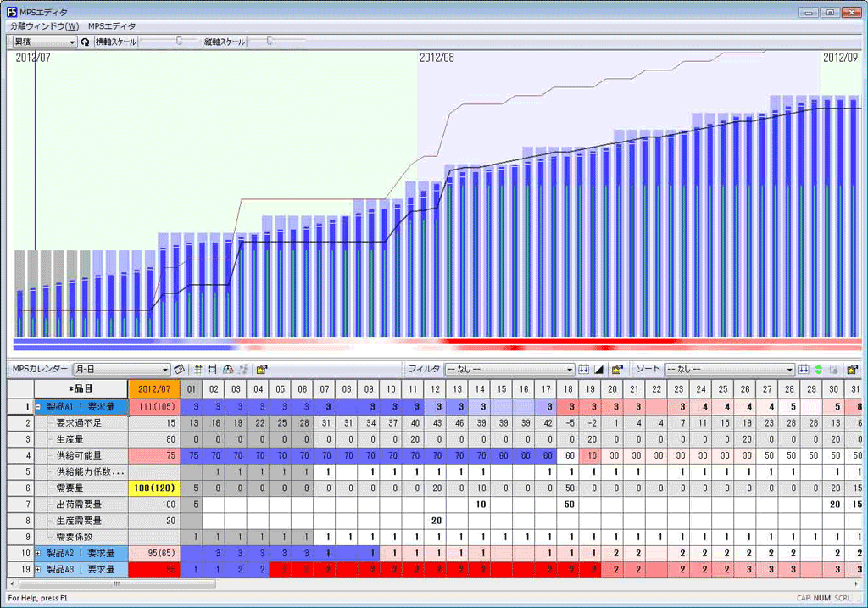Image resolution: width=868 pixels, height=608 pixels.
Task: Click the properties folder icon in the calendar toolbar
Action: click(x=263, y=370)
